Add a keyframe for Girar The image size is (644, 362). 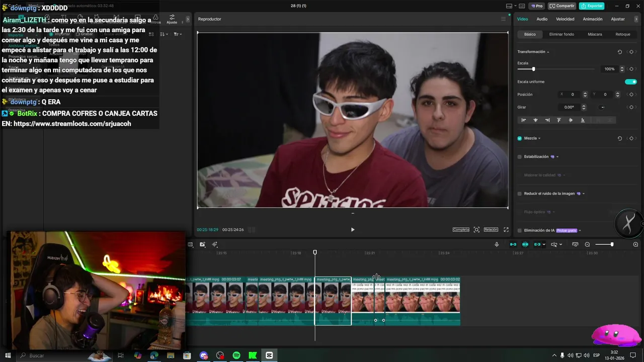631,107
